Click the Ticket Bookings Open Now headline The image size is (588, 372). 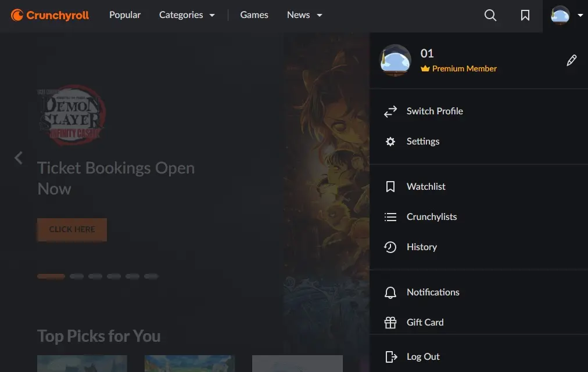coord(116,178)
